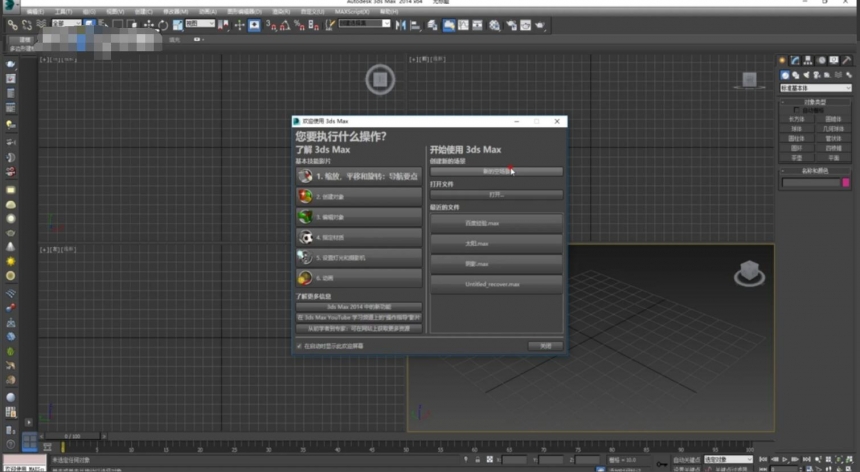The image size is (860, 472).
Task: Open the 帮助(H) menu
Action: (x=389, y=12)
